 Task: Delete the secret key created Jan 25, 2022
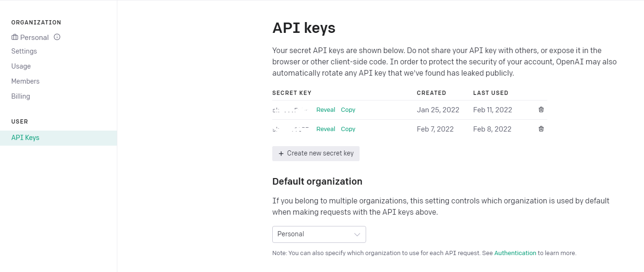click(x=541, y=109)
